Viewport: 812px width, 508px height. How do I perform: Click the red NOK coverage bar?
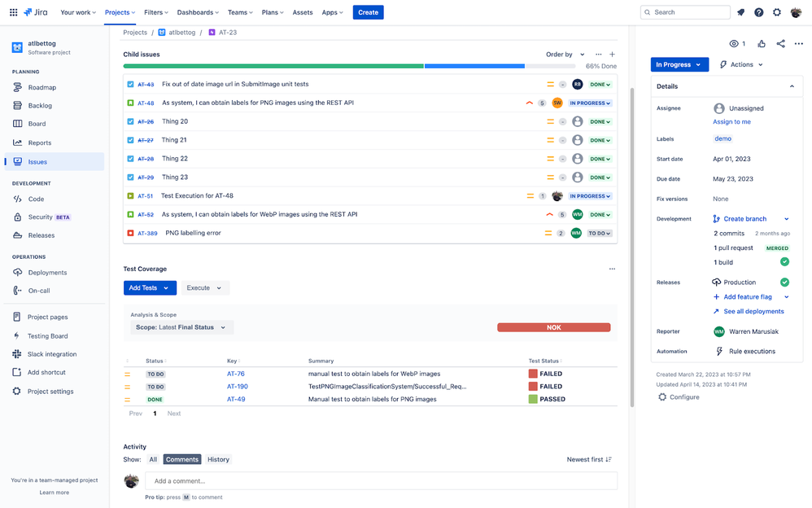(553, 327)
